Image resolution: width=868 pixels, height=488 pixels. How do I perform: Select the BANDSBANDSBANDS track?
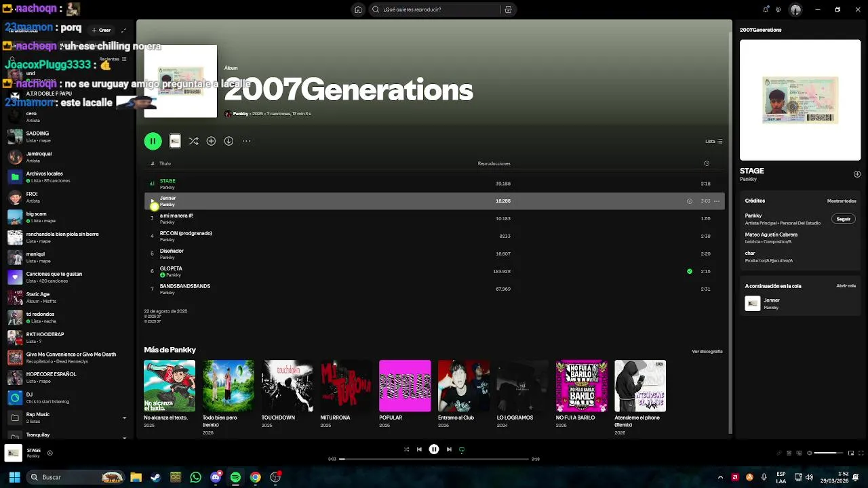[x=434, y=289]
